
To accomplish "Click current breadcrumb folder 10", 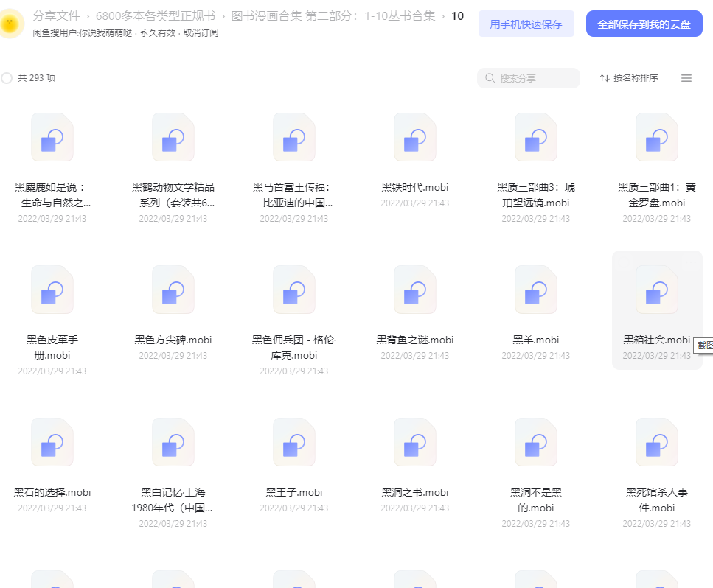I will click(x=457, y=16).
